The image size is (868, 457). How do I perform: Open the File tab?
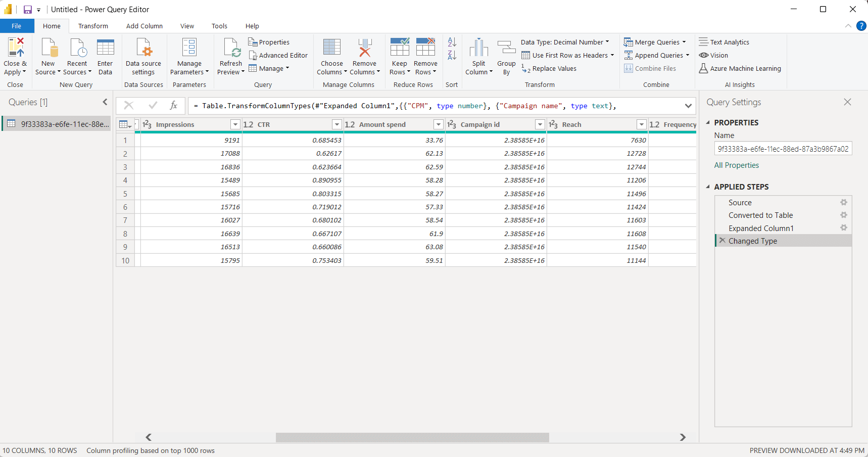click(x=17, y=26)
